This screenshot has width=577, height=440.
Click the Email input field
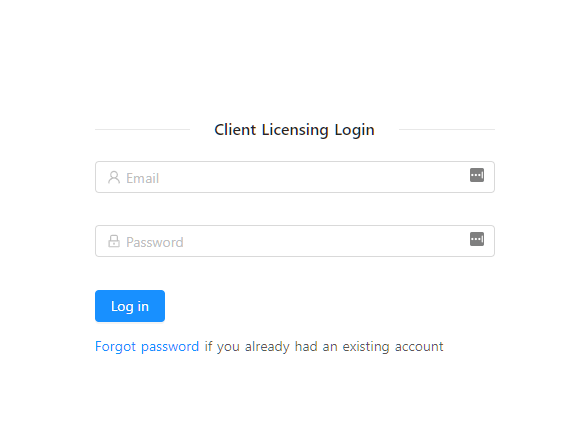(x=295, y=177)
